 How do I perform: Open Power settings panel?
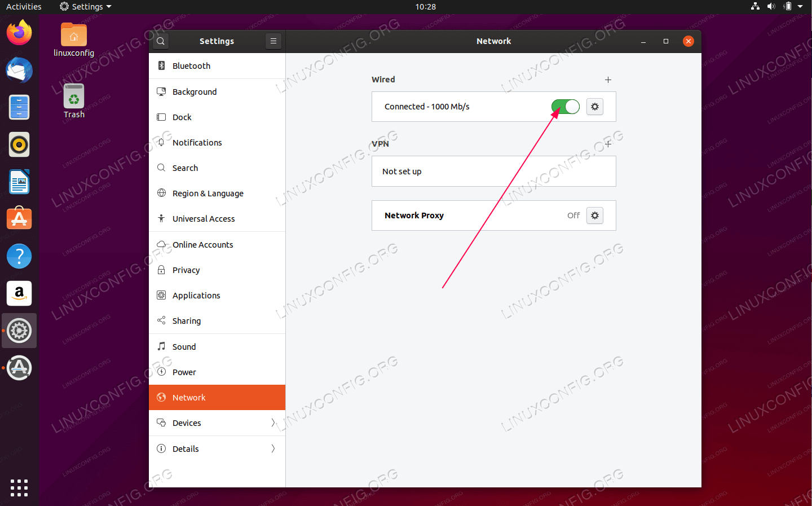pos(217,372)
